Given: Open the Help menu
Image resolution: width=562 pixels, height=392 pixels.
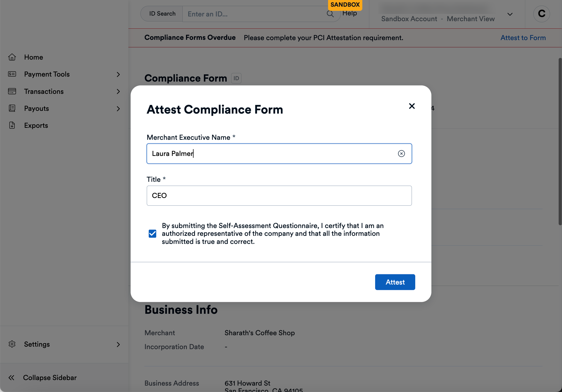Looking at the screenshot, I should (350, 13).
